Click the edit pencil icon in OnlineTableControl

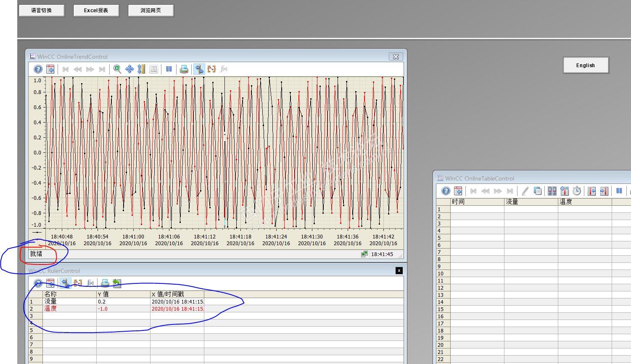click(x=525, y=191)
